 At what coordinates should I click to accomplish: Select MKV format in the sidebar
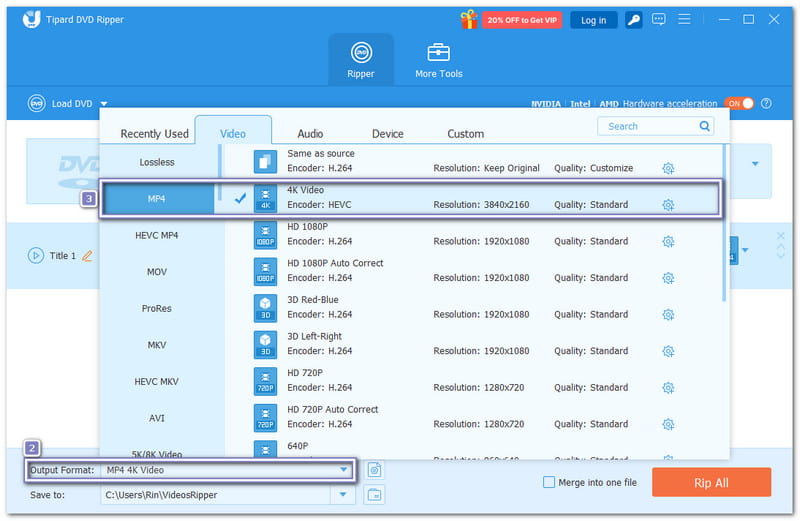pyautogui.click(x=157, y=345)
